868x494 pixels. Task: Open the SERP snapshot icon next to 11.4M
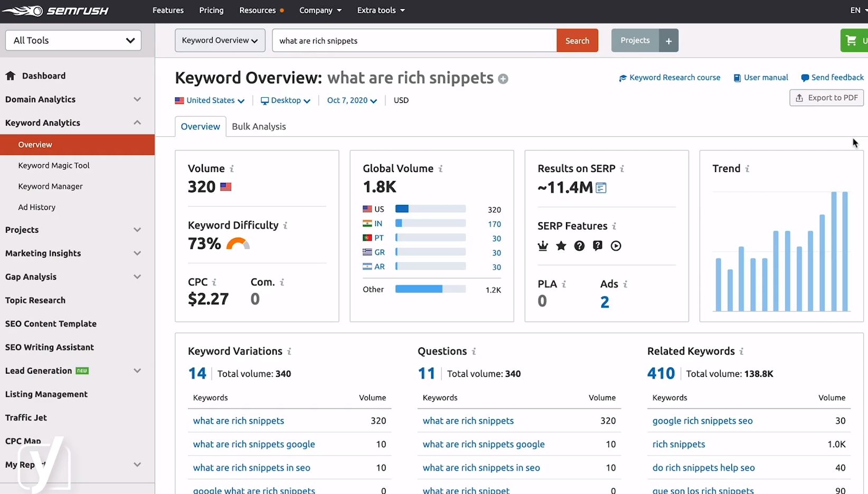tap(601, 187)
